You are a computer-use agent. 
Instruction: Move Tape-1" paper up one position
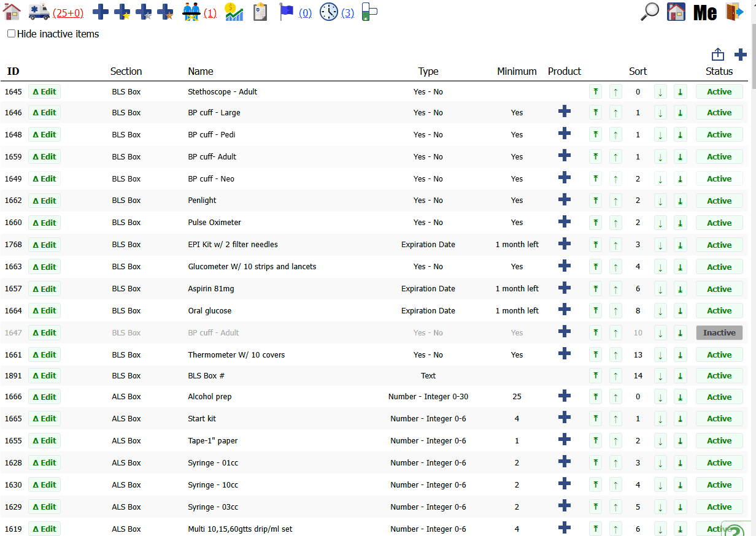(x=615, y=441)
